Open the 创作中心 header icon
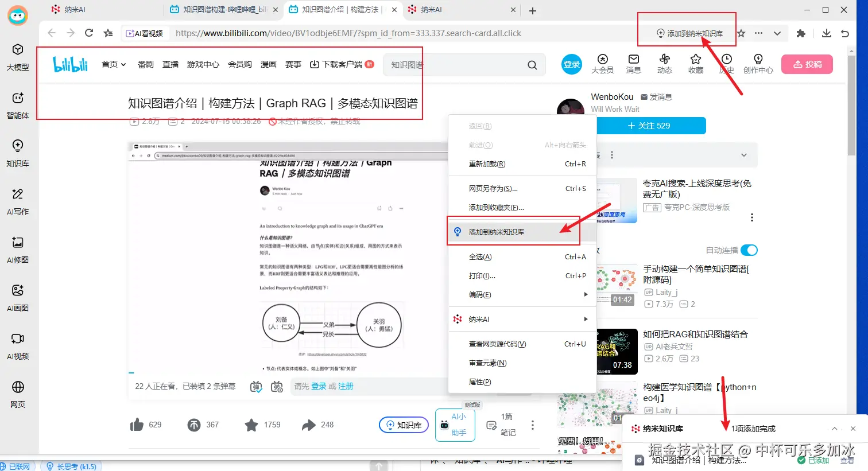Image resolution: width=868 pixels, height=471 pixels. 758,64
